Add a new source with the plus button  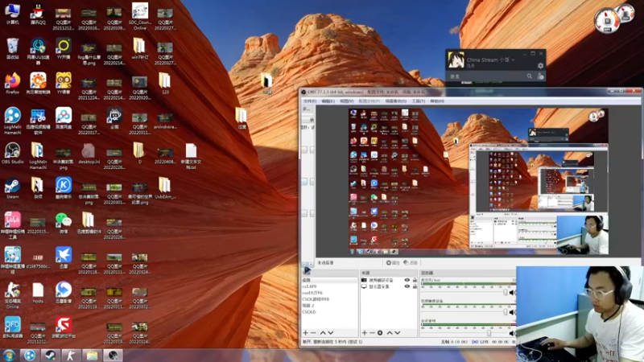tap(365, 333)
